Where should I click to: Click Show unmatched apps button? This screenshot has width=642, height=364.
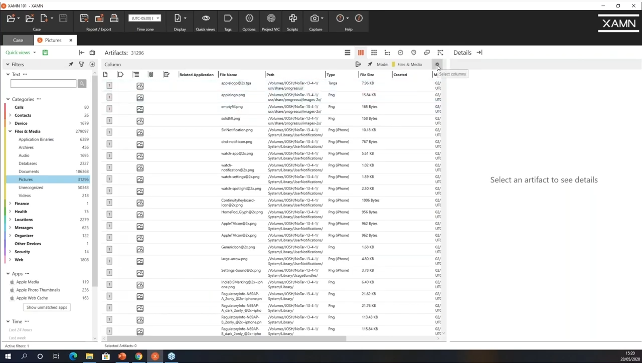(x=47, y=307)
